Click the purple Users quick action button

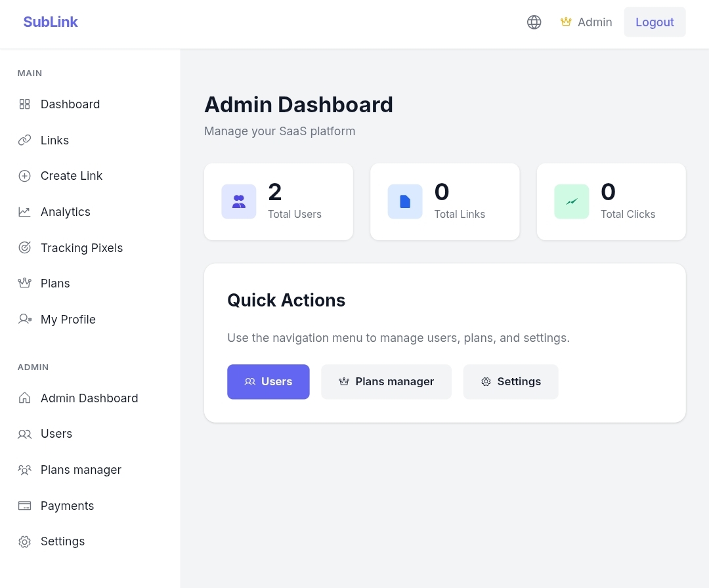268,382
